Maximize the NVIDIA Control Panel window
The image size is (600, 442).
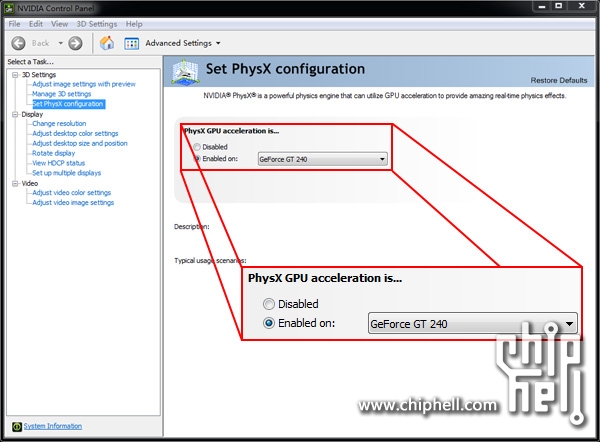click(559, 7)
